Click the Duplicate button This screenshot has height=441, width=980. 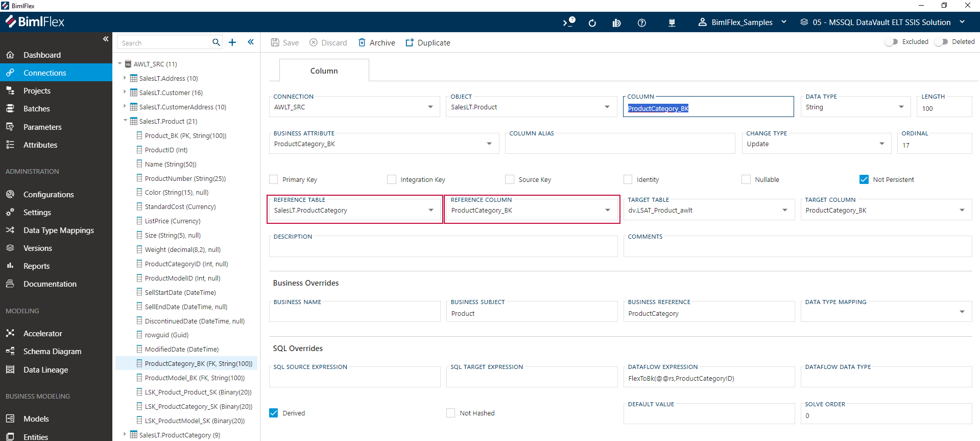(x=428, y=42)
